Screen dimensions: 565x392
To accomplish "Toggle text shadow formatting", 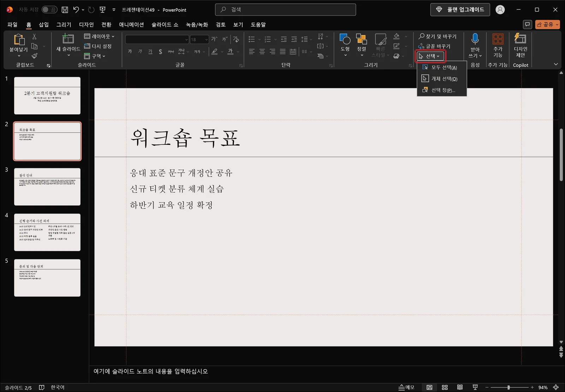I will coord(161,52).
